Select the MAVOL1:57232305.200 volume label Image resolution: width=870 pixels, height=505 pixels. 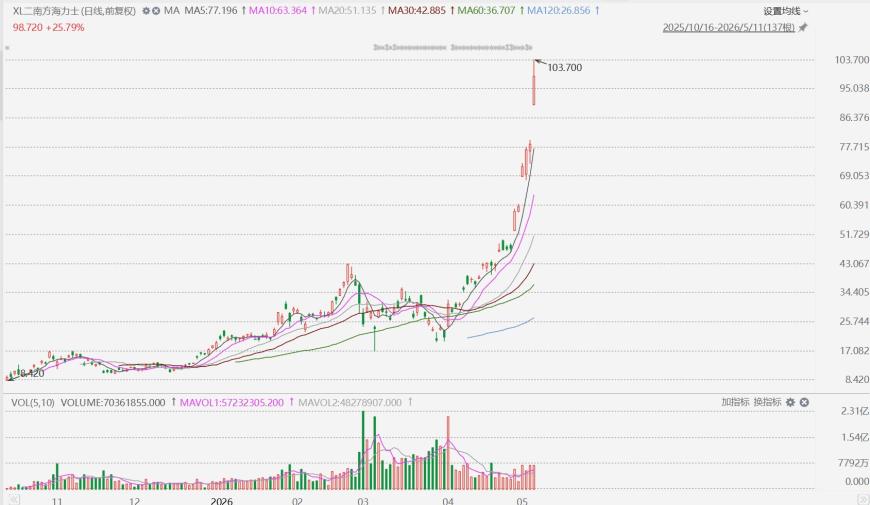click(x=232, y=402)
